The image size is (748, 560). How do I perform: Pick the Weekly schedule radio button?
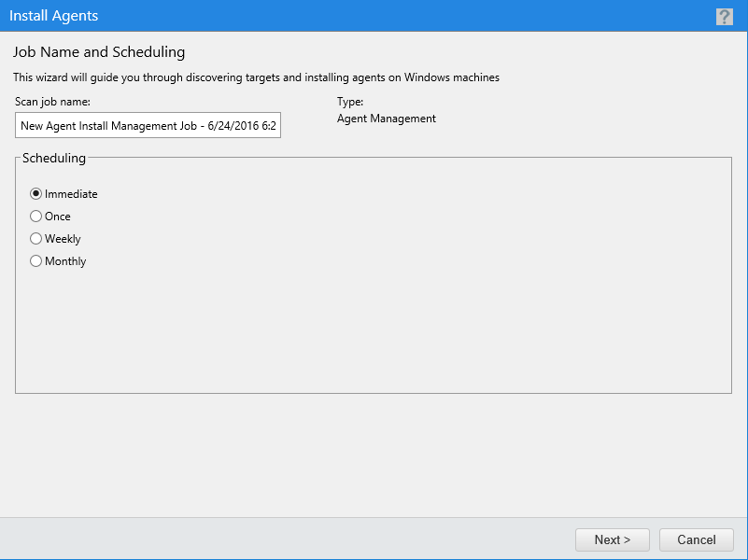[35, 239]
